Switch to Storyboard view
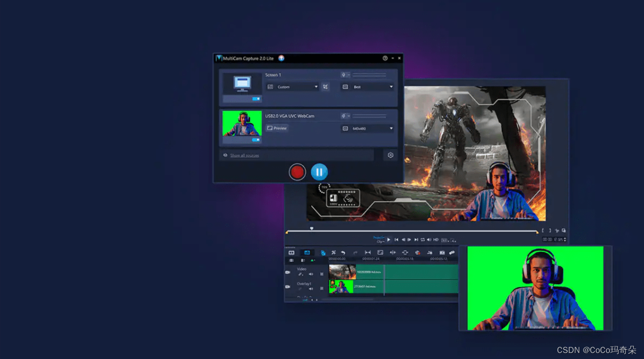Screen dimensions: 644x359 tap(291, 252)
